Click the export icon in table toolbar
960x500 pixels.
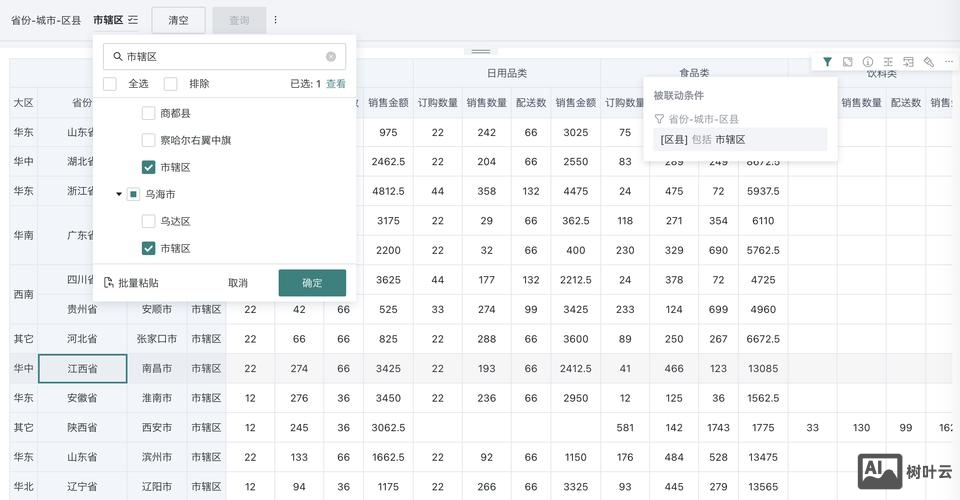[908, 62]
